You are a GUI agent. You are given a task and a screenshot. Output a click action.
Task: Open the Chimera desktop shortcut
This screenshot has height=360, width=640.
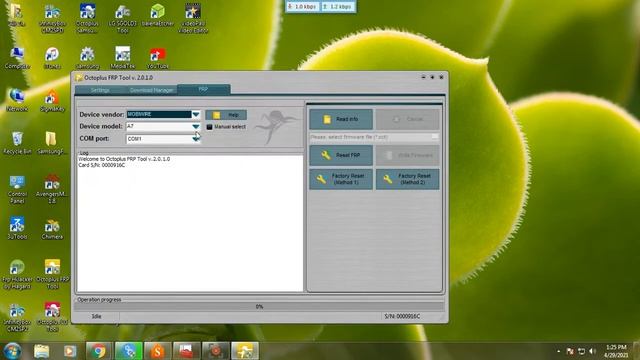click(x=52, y=229)
